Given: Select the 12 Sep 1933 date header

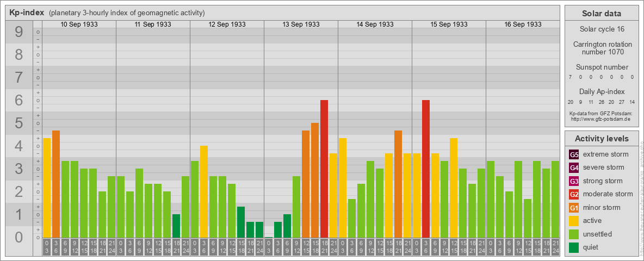Looking at the screenshot, I should point(227,24).
